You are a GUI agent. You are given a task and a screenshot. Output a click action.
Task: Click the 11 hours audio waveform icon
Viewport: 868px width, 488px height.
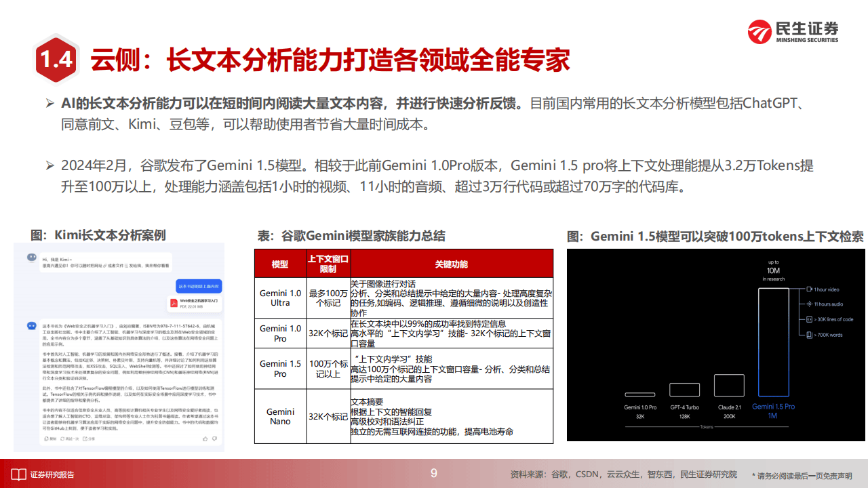coord(809,304)
